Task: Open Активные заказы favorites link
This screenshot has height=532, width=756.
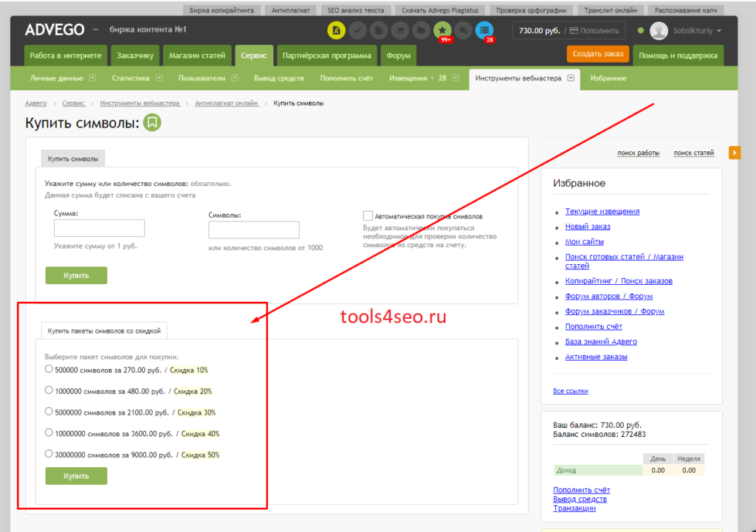Action: 596,356
